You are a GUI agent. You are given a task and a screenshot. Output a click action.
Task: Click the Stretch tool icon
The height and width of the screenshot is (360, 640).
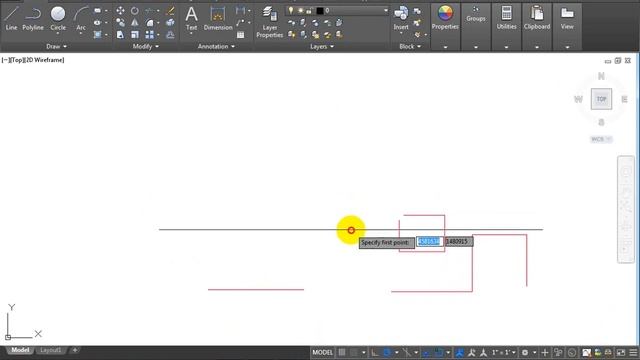120,35
